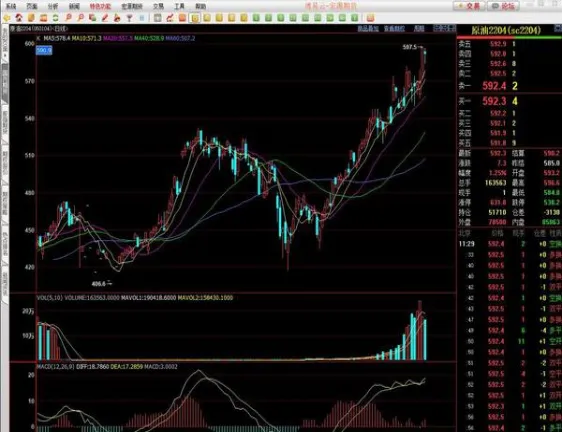This screenshot has width=562, height=432.
Task: Click the 商品叠加 link above chart
Action: [368, 28]
